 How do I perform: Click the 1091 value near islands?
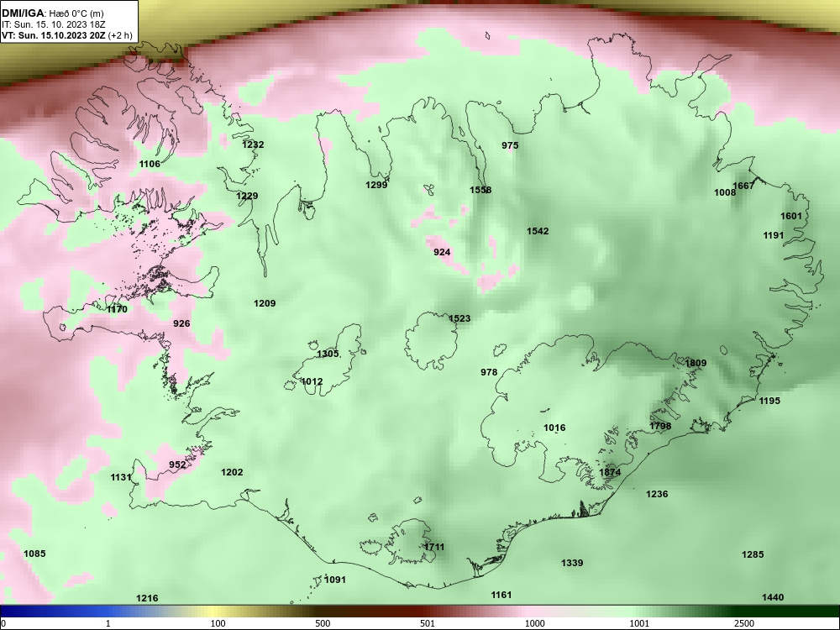[x=335, y=580]
